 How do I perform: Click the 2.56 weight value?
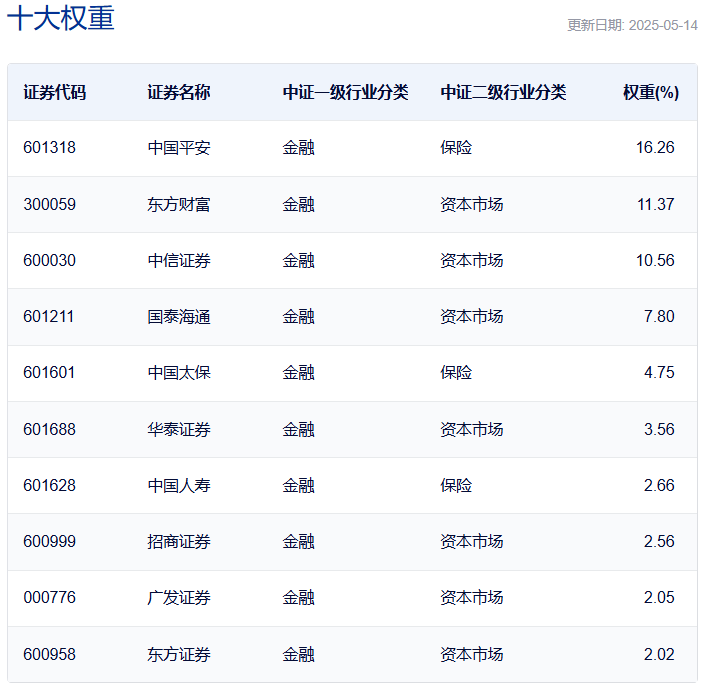coord(659,542)
